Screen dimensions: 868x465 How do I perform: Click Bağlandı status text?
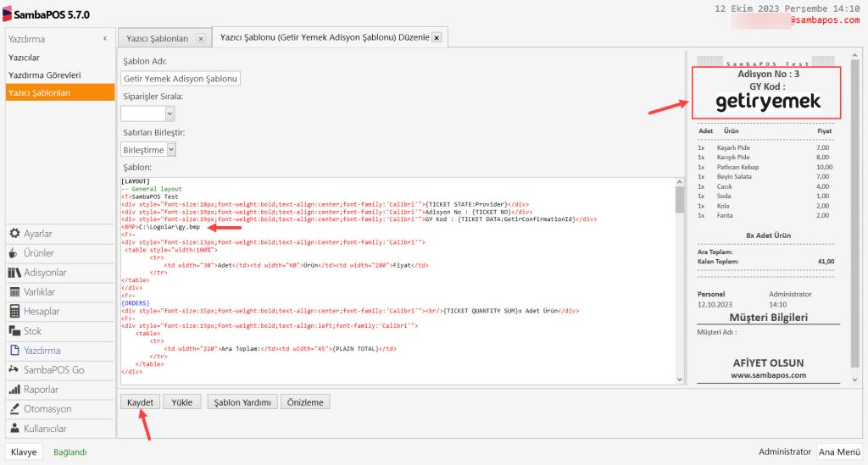(x=70, y=451)
